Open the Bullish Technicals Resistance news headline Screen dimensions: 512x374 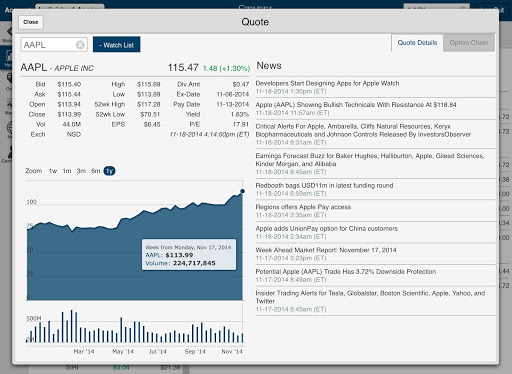point(356,105)
